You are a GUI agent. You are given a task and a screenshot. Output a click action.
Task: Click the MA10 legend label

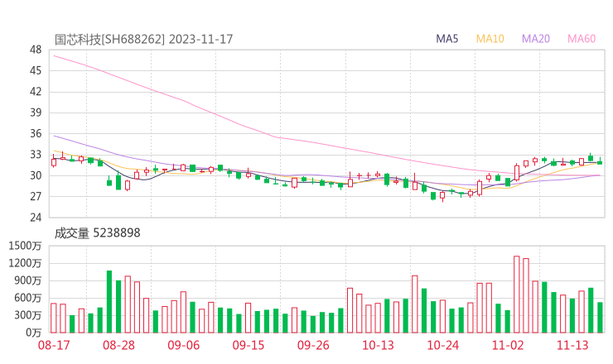490,39
